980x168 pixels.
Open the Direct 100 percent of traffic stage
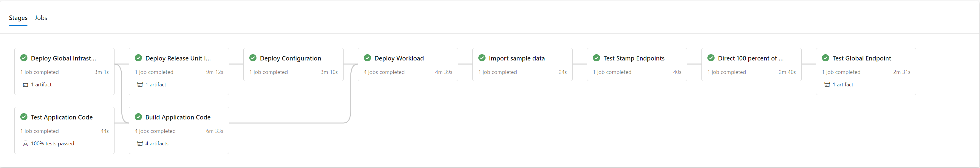coord(751,58)
